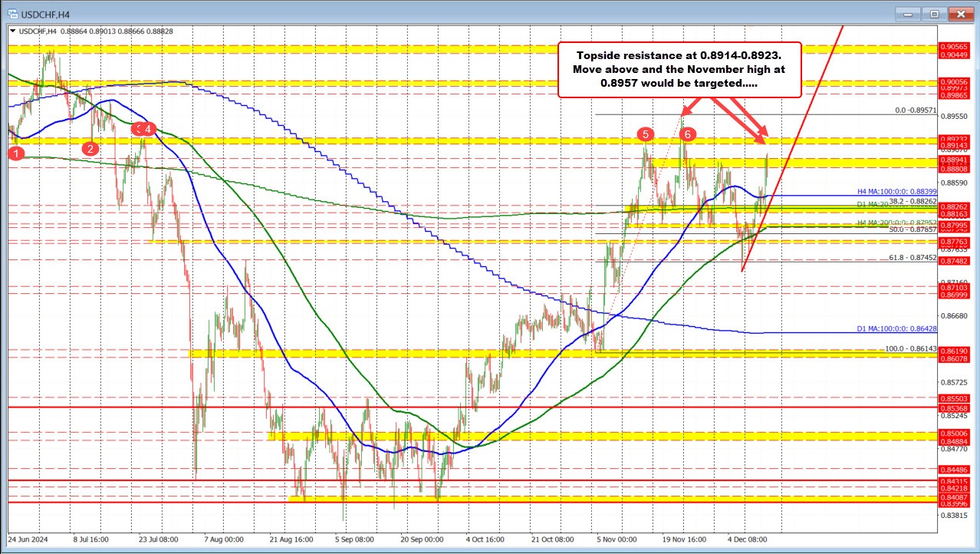
Task: Minimize the USDCHF chart window
Action: [x=912, y=13]
